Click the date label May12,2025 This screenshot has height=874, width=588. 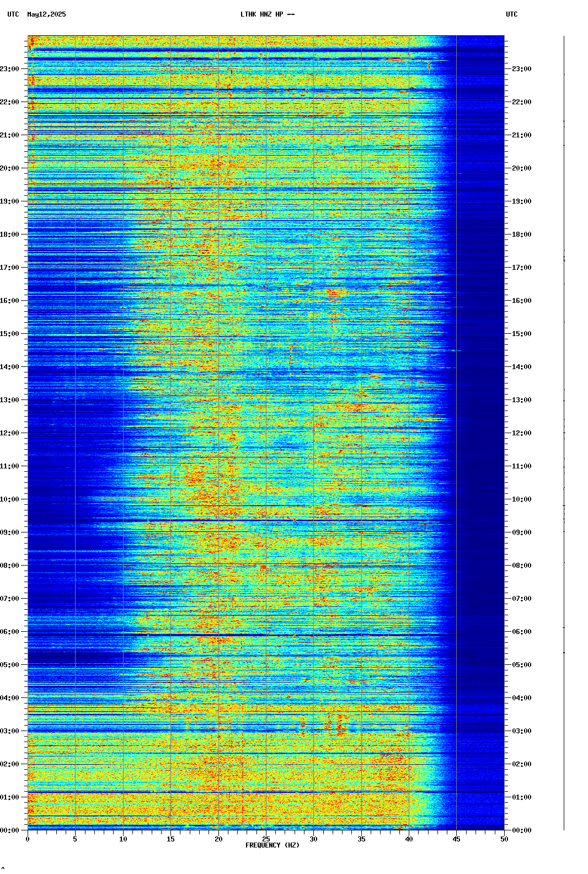pos(46,14)
